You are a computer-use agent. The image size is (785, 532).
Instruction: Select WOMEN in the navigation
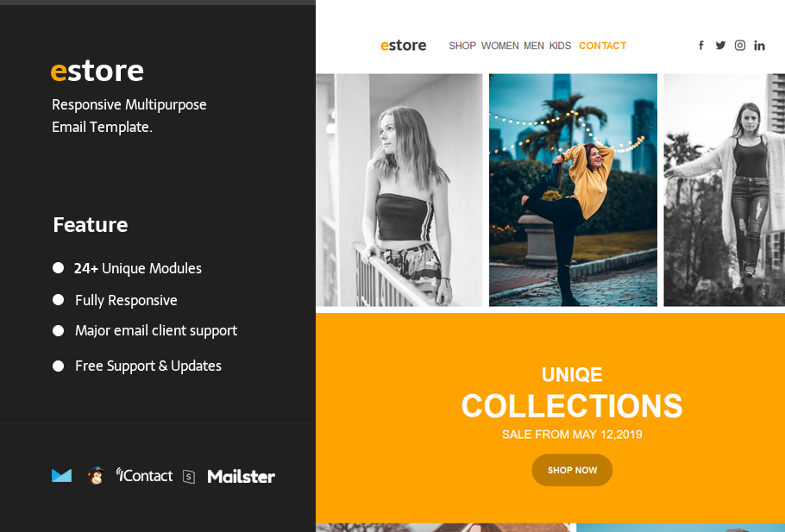click(499, 46)
